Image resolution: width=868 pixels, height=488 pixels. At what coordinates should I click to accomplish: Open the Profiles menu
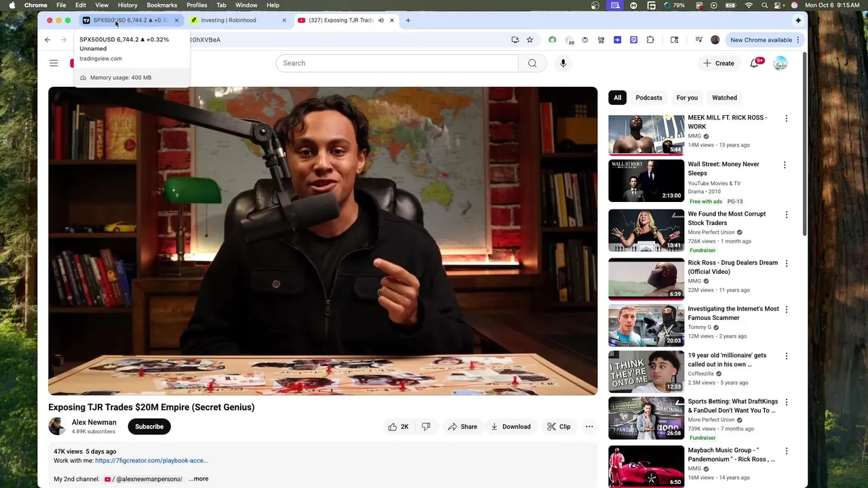pyautogui.click(x=197, y=5)
